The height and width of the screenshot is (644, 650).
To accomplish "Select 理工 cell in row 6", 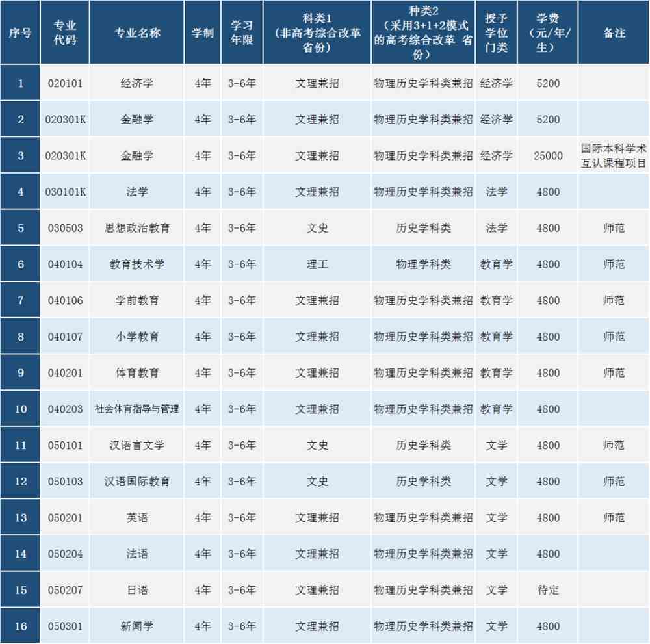I will tap(317, 264).
